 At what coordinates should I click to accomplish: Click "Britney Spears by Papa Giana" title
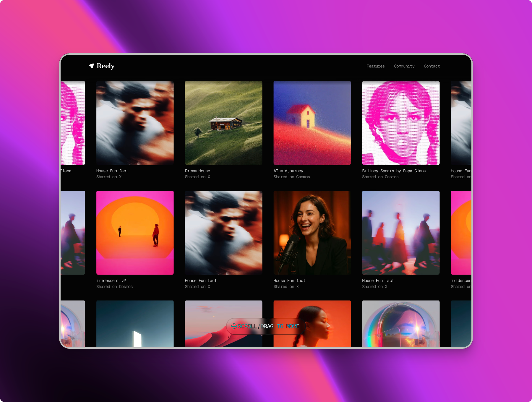[394, 171]
